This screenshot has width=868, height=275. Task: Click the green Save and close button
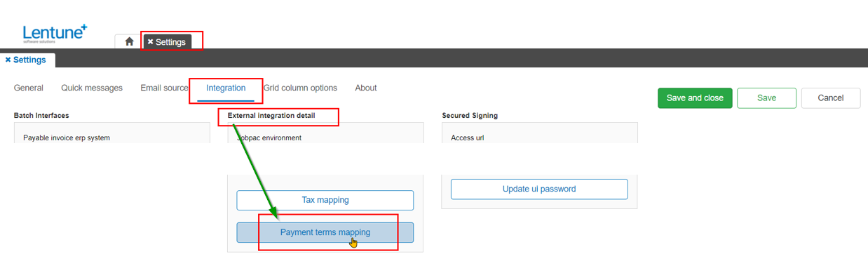[695, 98]
